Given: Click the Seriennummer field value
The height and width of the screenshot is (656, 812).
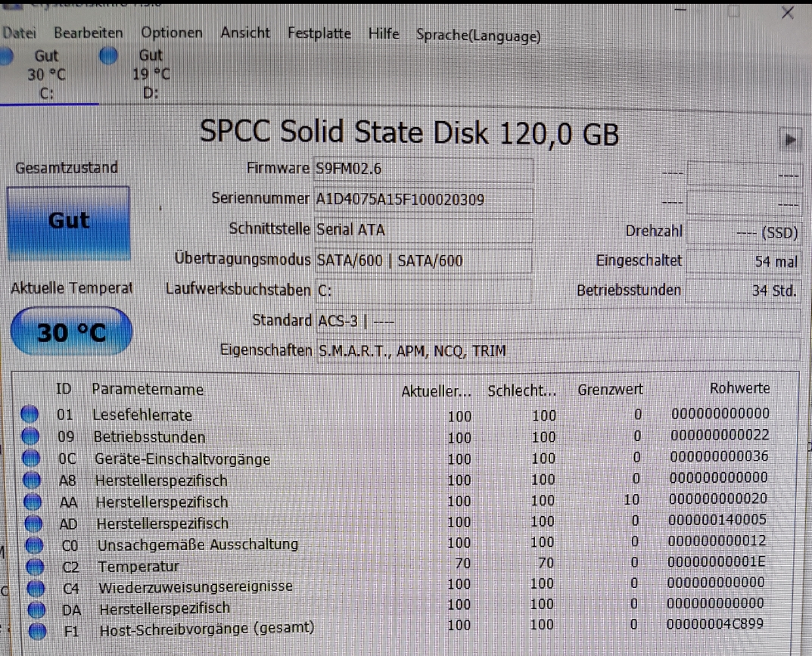Looking at the screenshot, I should pyautogui.click(x=424, y=200).
